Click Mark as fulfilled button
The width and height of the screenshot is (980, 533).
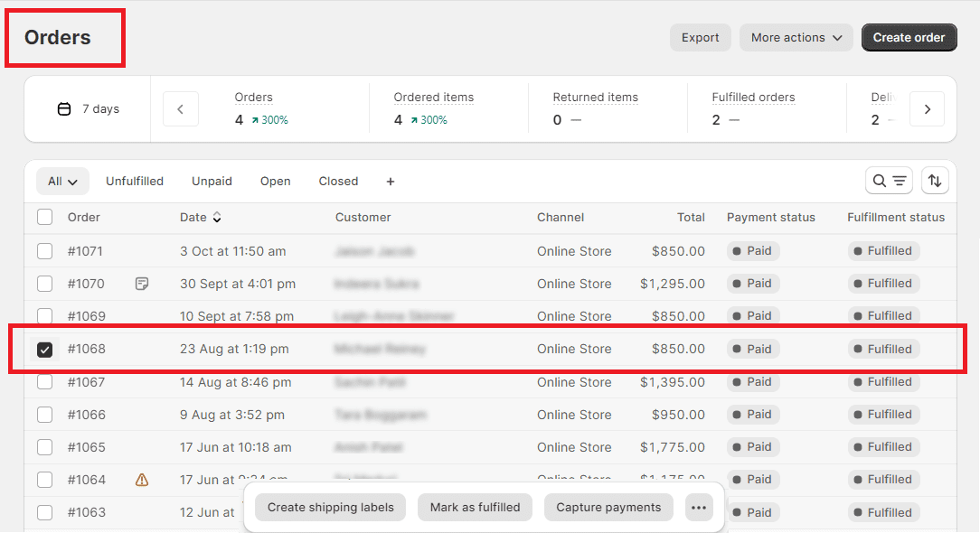click(475, 508)
